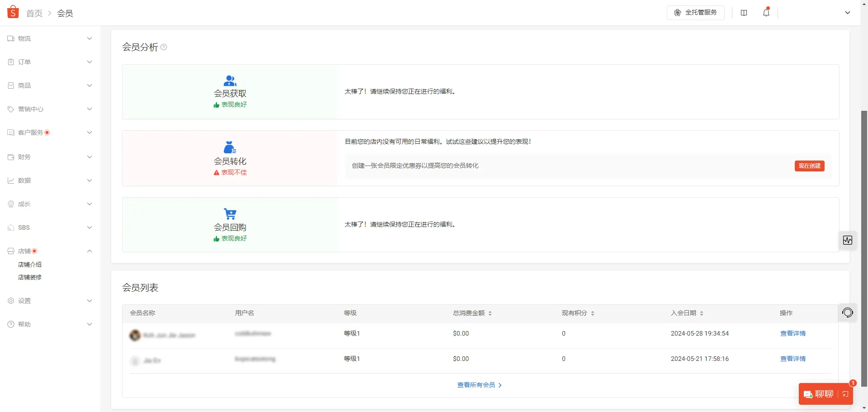The height and width of the screenshot is (412, 868).
Task: Click the 数据 data chart icon
Action: [x=10, y=180]
